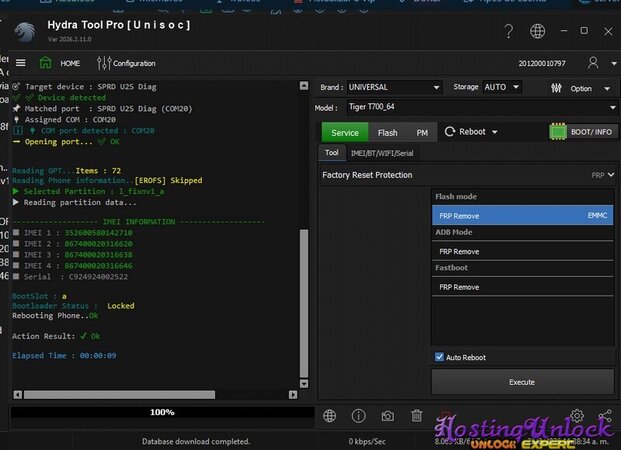Click the info circle icon in bottom toolbar
The width and height of the screenshot is (621, 450).
point(358,415)
